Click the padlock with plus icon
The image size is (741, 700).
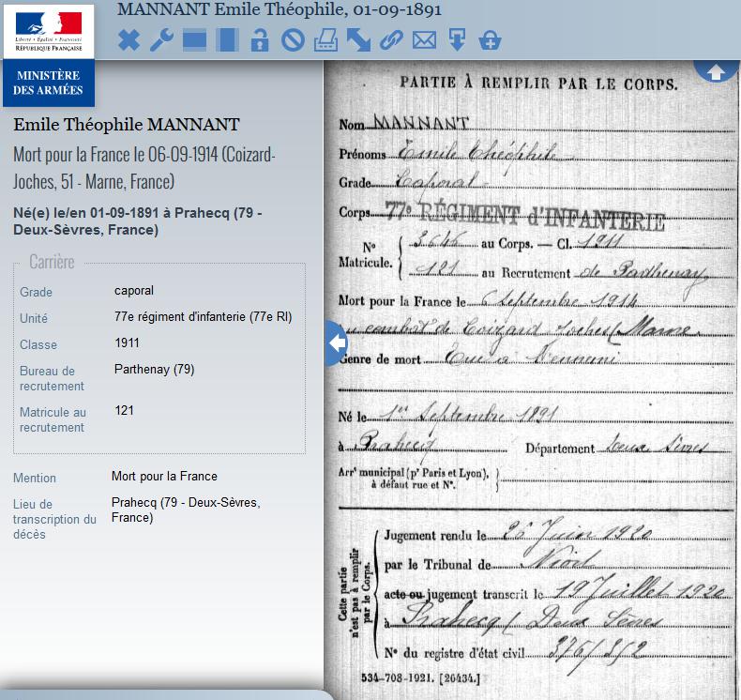[490, 40]
